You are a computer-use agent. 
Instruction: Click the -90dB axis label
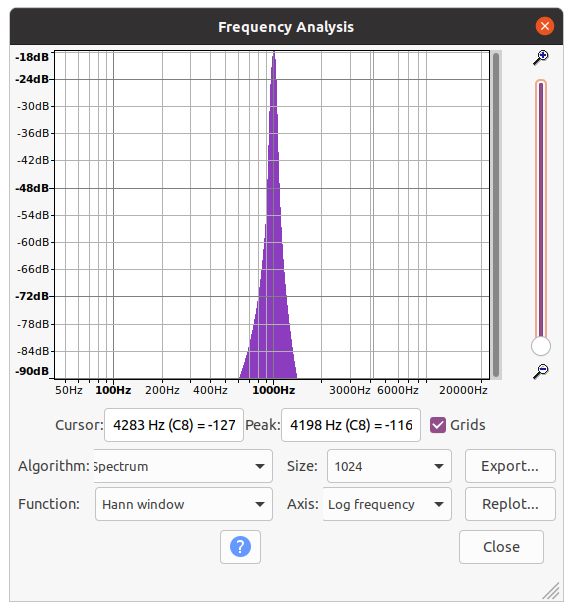click(x=32, y=371)
